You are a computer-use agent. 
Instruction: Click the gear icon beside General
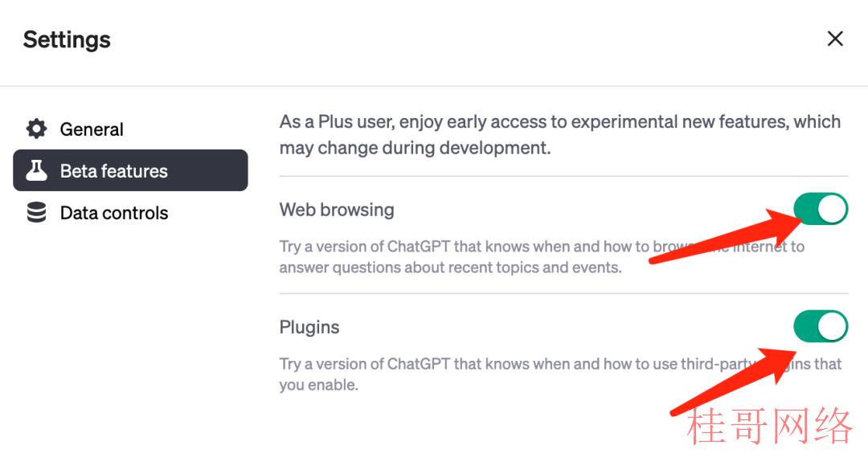click(36, 129)
